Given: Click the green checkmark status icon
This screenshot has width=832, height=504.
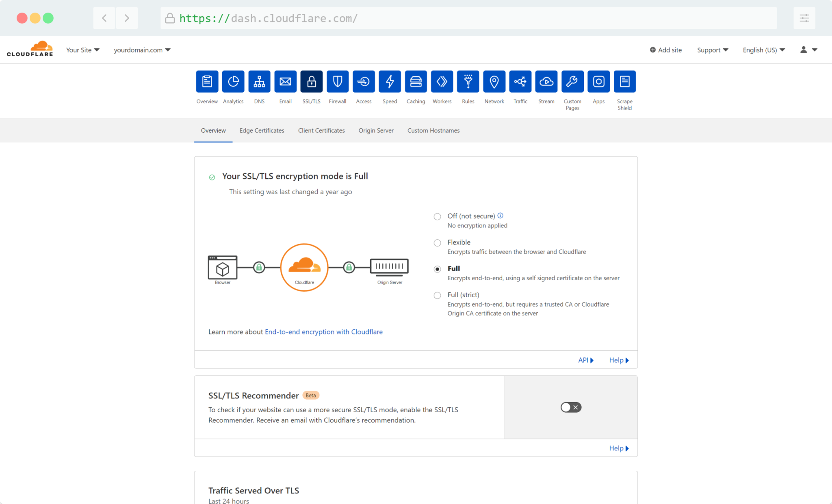Looking at the screenshot, I should point(212,177).
